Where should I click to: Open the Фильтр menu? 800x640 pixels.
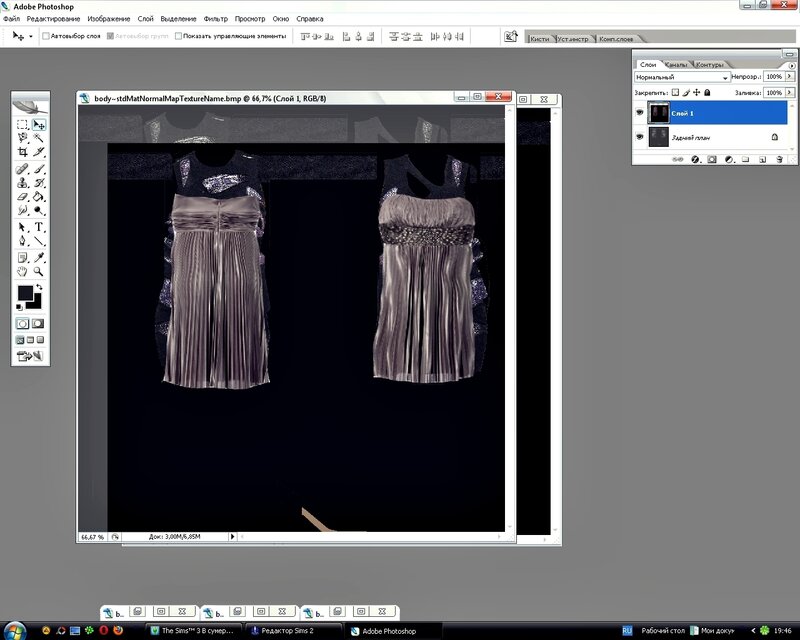pos(215,19)
